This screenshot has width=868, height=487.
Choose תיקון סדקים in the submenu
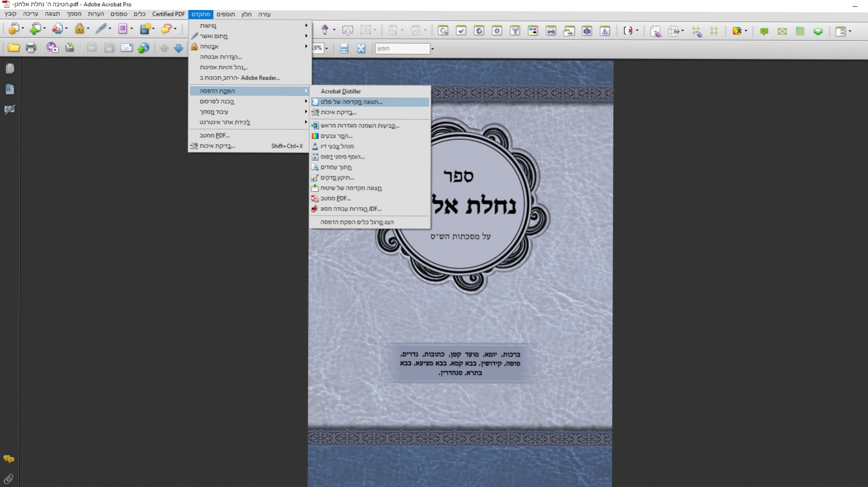pos(370,178)
